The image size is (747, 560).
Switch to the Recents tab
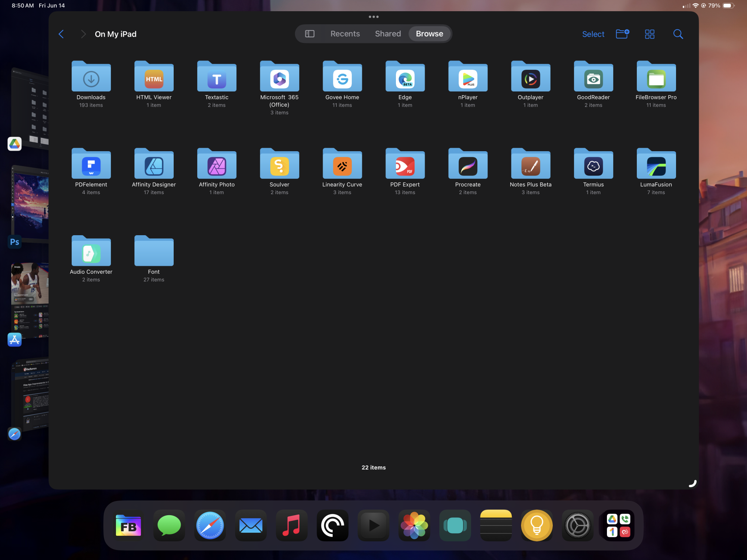tap(345, 34)
